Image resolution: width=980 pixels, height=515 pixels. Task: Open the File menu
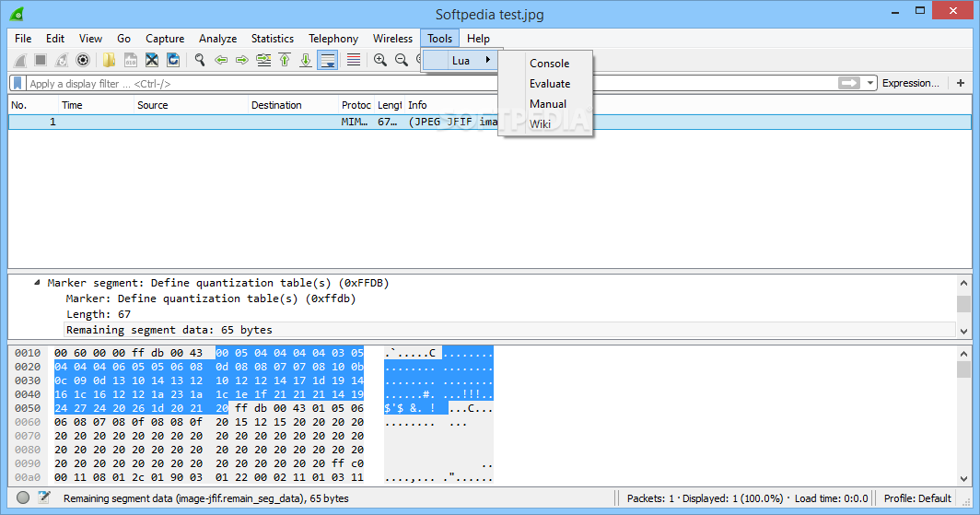coord(23,39)
